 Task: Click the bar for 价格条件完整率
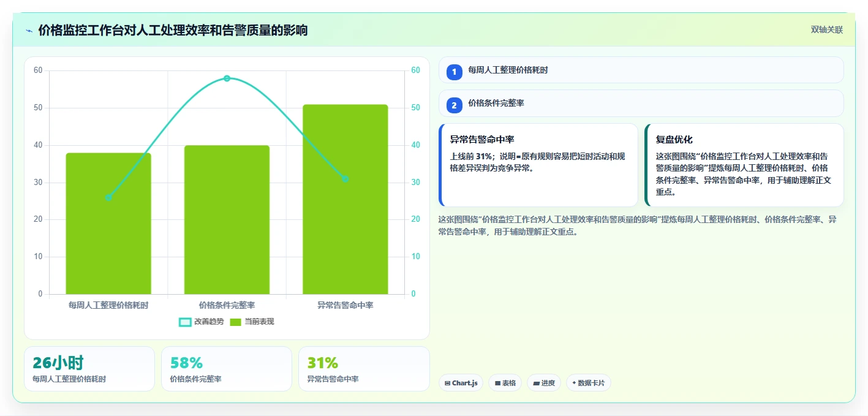[x=227, y=220]
